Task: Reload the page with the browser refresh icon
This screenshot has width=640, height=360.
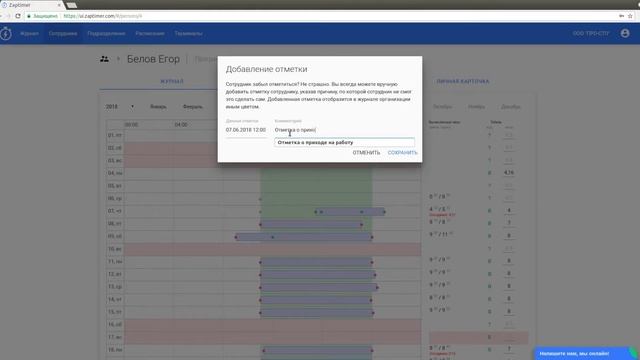Action: (x=18, y=16)
